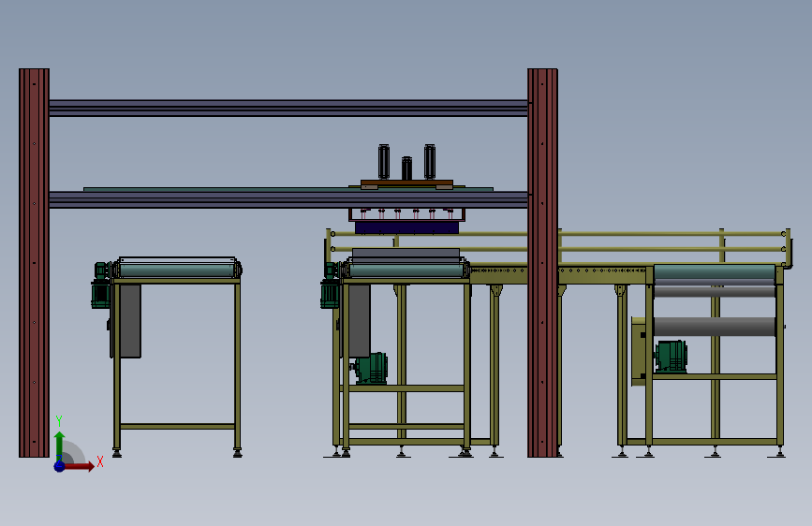Click the X label of the coordinate triad
812x526 pixels.
[x=100, y=461]
